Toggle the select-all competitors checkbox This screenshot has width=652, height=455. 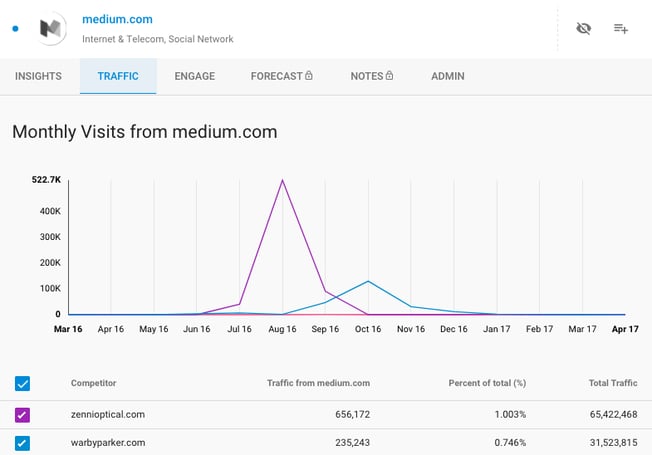click(x=22, y=383)
